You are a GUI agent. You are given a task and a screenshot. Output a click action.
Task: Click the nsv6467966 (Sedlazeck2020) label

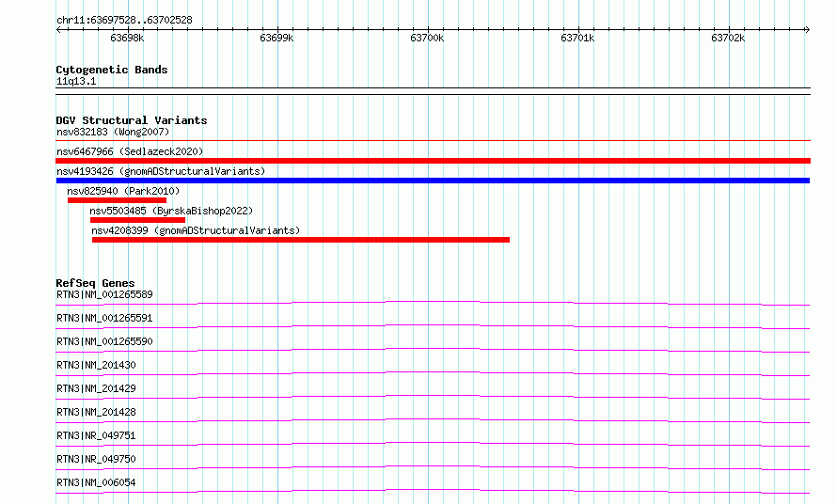tap(130, 151)
